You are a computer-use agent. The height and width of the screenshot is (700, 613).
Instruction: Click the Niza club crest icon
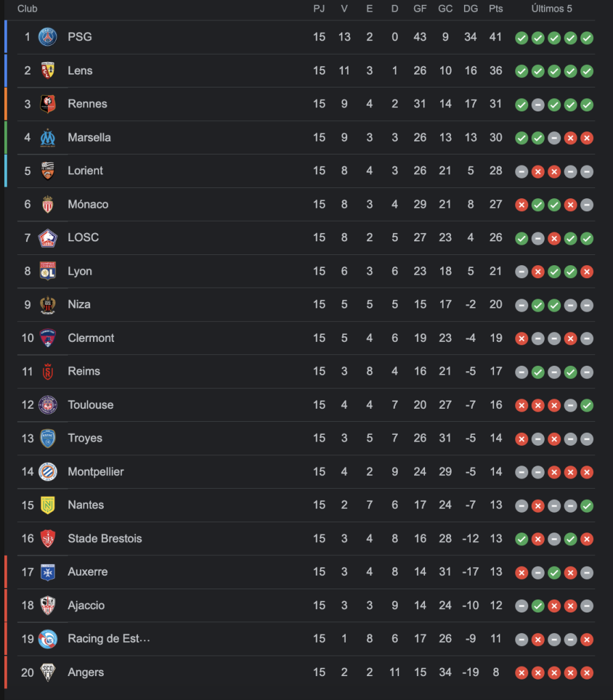[x=48, y=305]
